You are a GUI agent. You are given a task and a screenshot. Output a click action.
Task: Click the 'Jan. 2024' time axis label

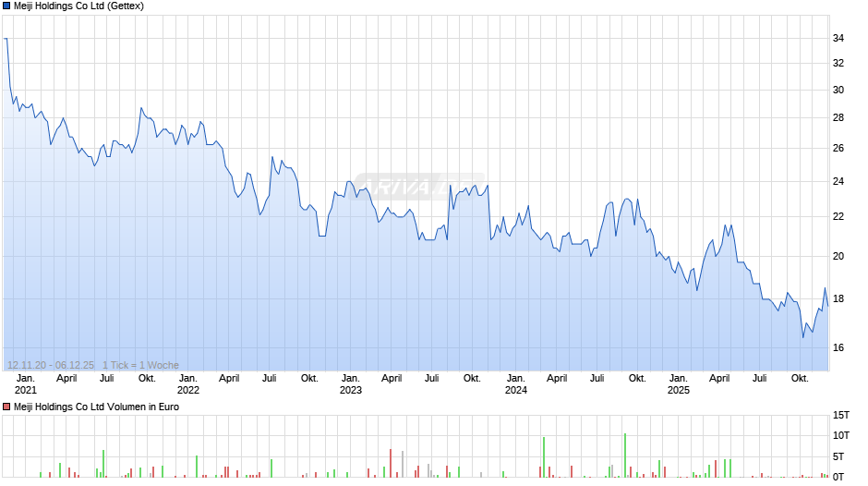click(x=516, y=384)
